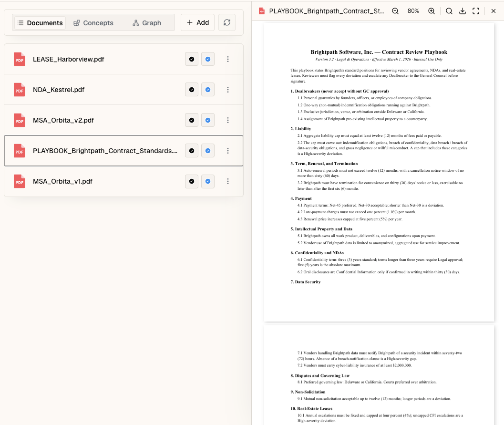Switch to the Graph tab

(x=147, y=23)
